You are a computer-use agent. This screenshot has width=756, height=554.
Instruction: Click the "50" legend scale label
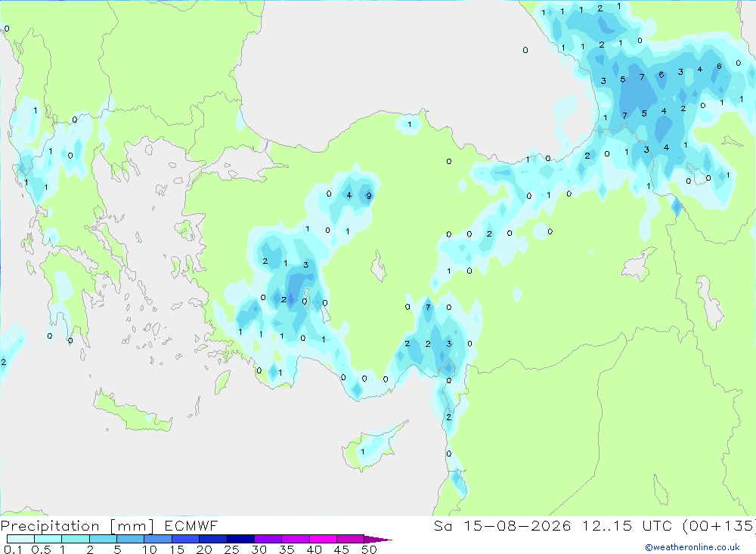(370, 549)
